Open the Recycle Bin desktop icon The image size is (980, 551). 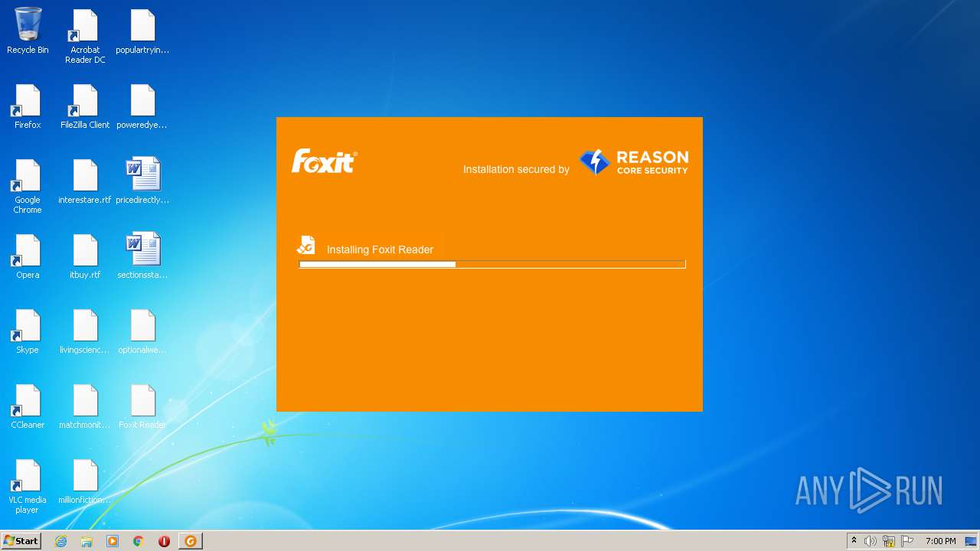[28, 31]
